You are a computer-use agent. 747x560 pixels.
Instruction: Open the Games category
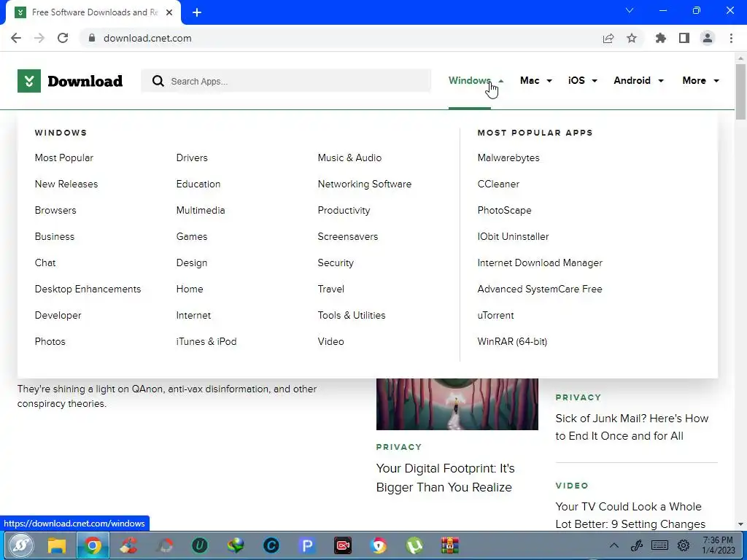(192, 236)
